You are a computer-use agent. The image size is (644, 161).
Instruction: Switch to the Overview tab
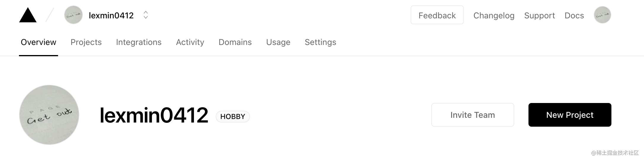[39, 42]
